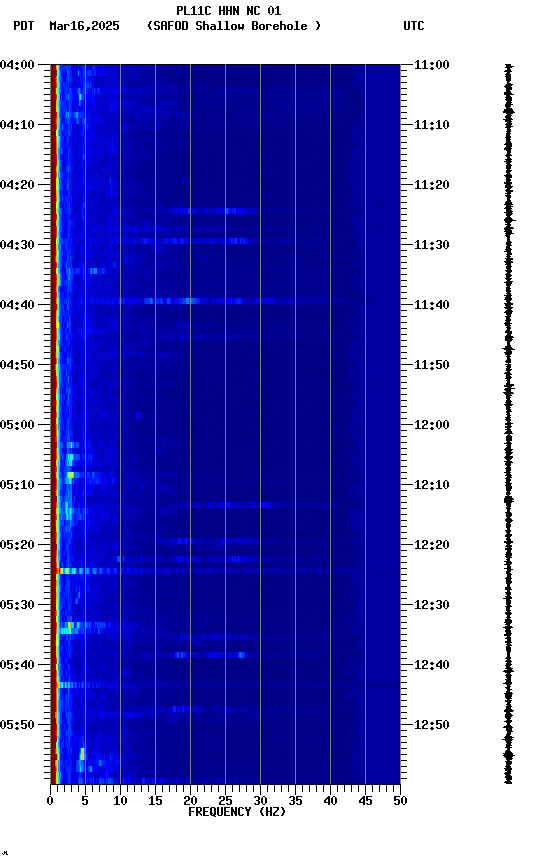This screenshot has width=552, height=864.
Task: Click the 12:00 UTC time label
Action: click(432, 425)
